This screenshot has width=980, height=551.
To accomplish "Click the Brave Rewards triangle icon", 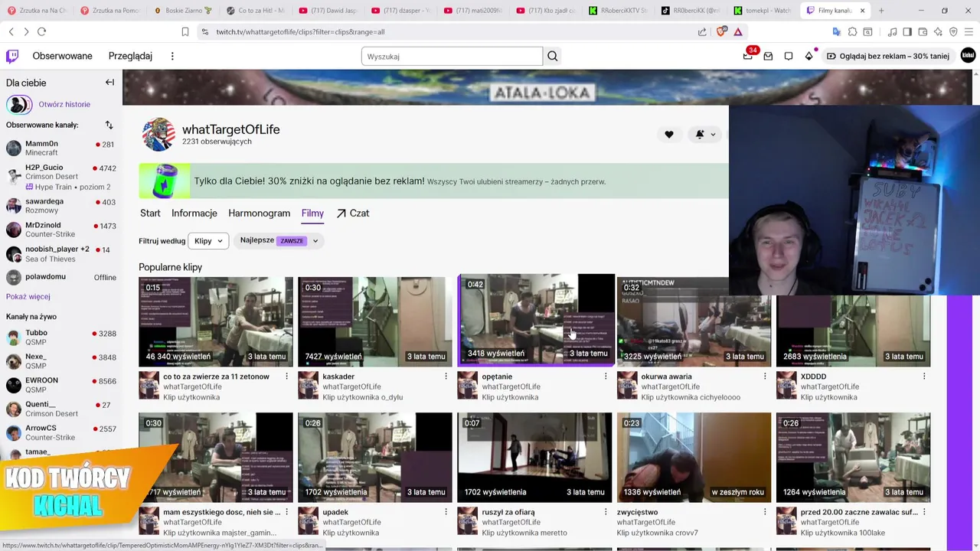I will click(x=738, y=31).
